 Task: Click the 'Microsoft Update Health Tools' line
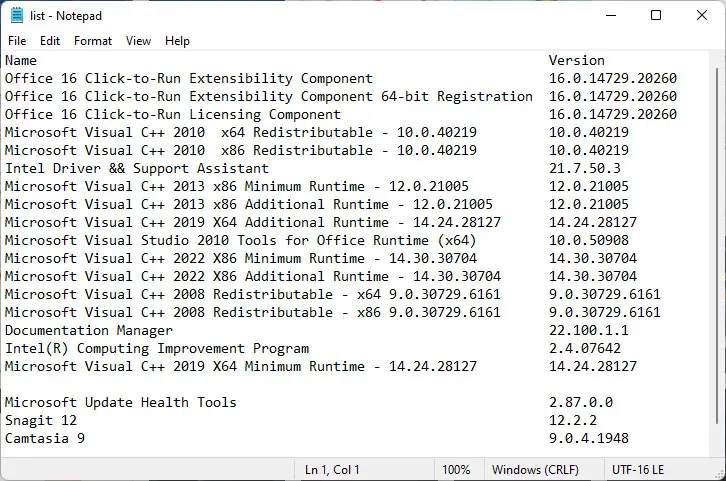pyautogui.click(x=120, y=403)
